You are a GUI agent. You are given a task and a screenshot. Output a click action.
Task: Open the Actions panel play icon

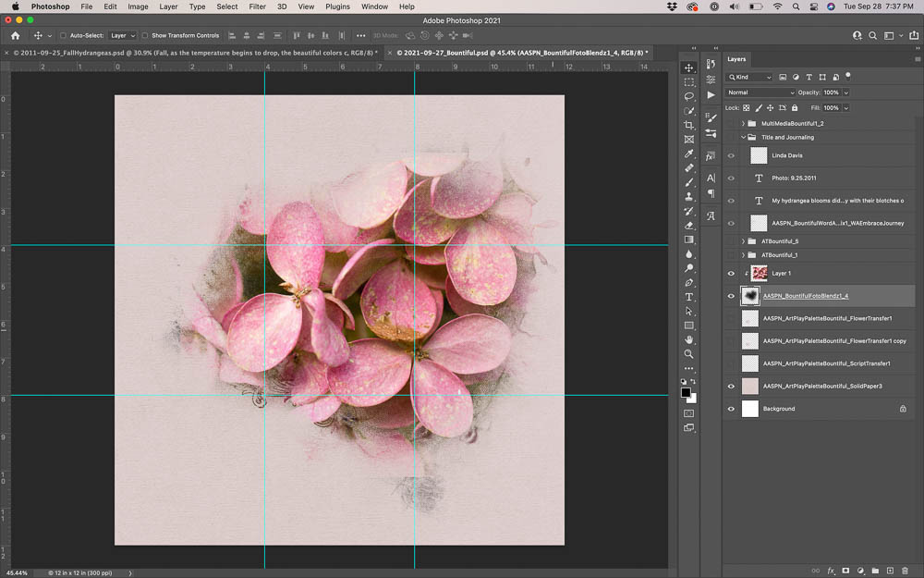point(711,95)
